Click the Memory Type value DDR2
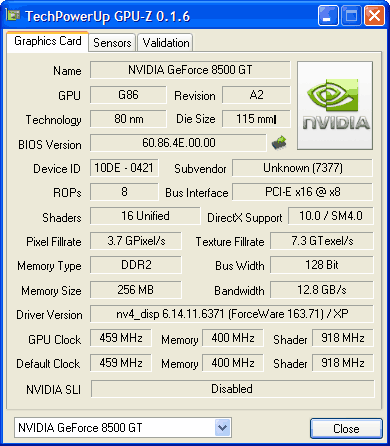 (x=136, y=265)
